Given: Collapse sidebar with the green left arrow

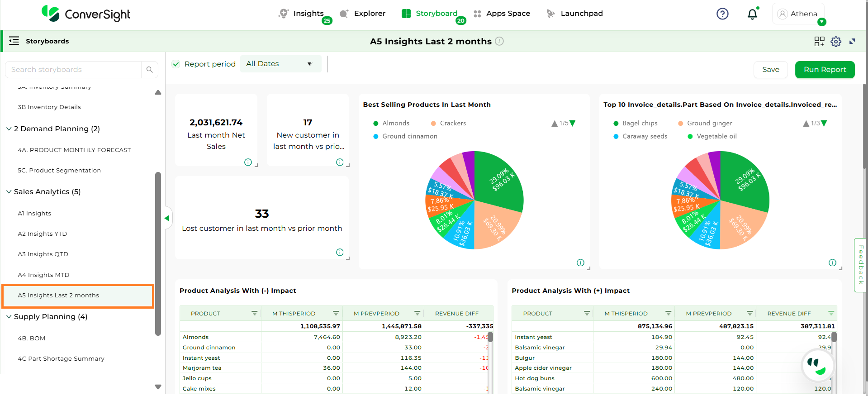Looking at the screenshot, I should click(x=167, y=218).
